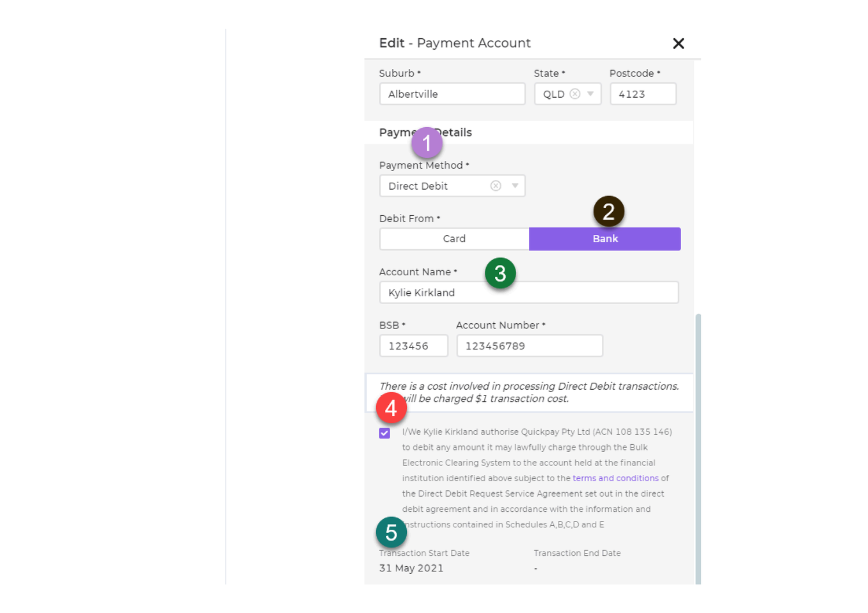
Task: Clear the Direct Debit payment method
Action: click(x=495, y=185)
